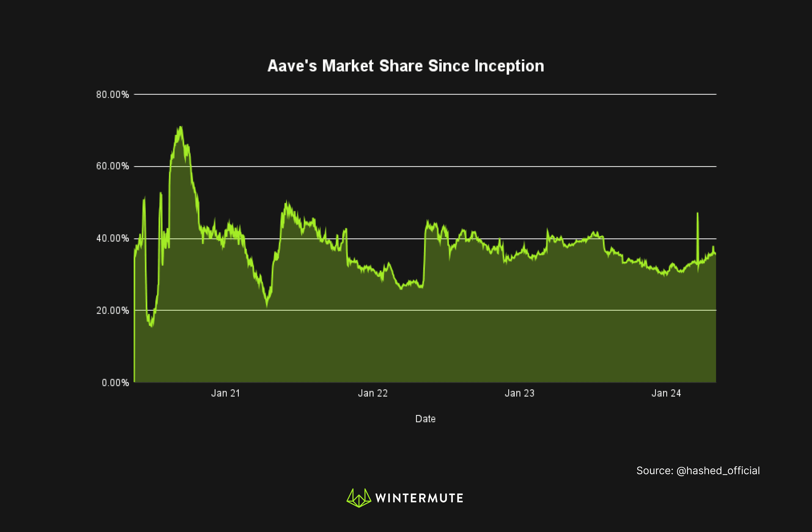Click the chart's highest peak near 70%
This screenshot has width=812, height=532.
[180, 127]
